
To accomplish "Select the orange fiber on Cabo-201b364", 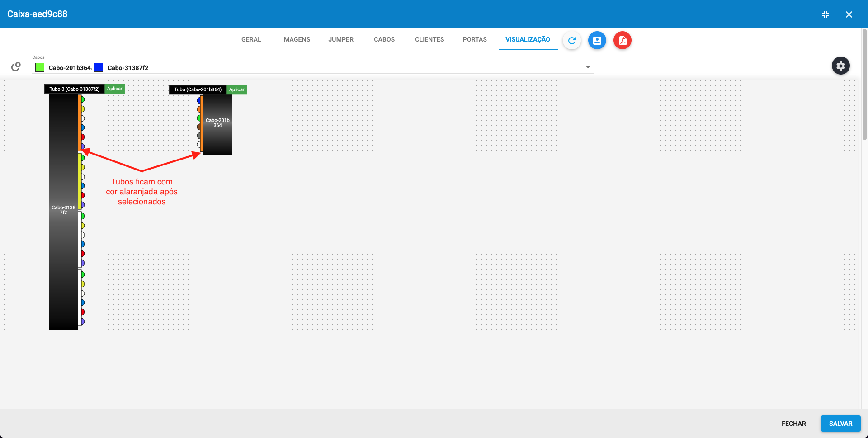I will (x=198, y=109).
